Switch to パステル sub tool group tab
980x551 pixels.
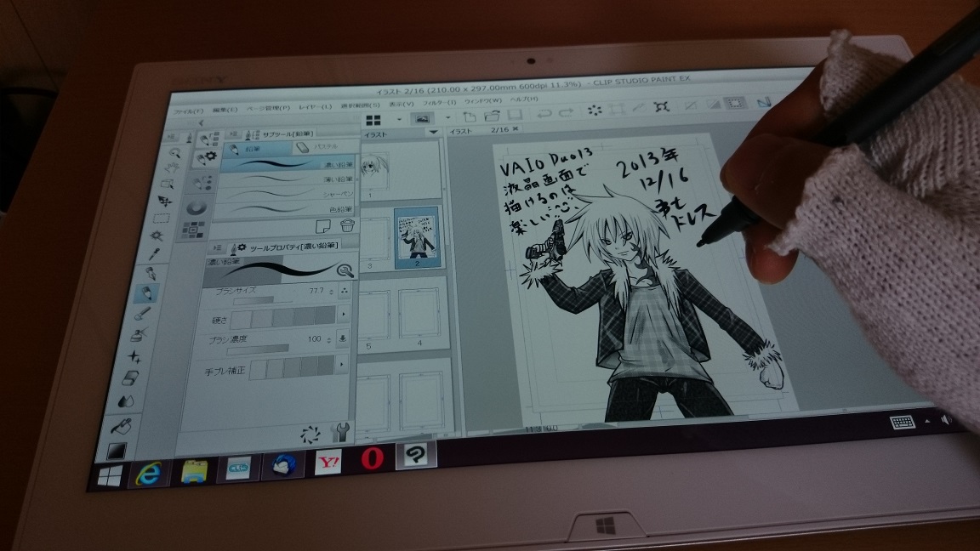click(325, 147)
